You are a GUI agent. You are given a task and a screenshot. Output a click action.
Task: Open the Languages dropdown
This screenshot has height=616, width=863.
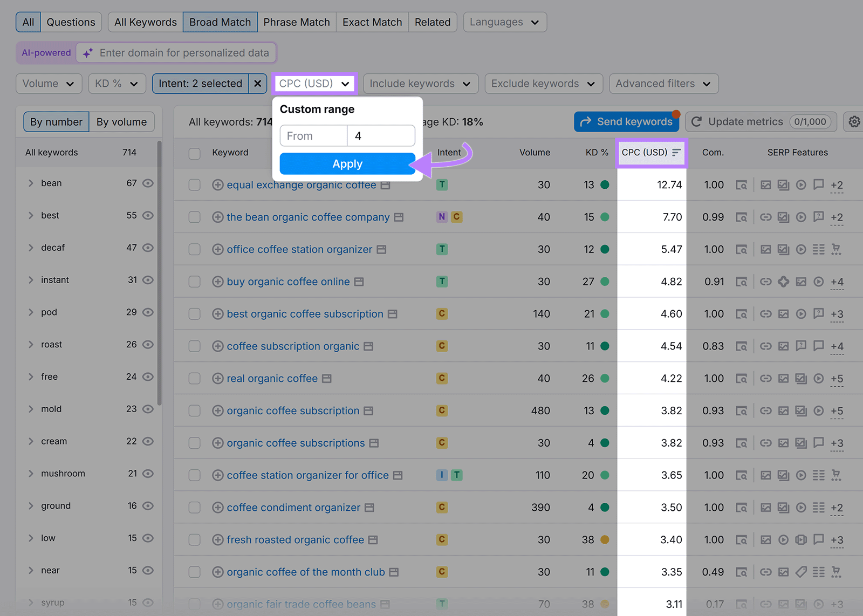click(x=504, y=22)
